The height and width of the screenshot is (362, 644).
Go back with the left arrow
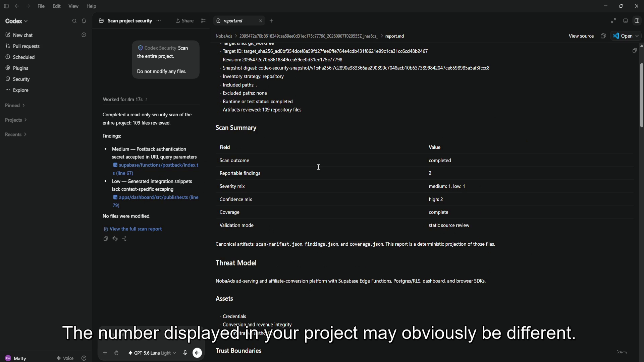coord(17,6)
